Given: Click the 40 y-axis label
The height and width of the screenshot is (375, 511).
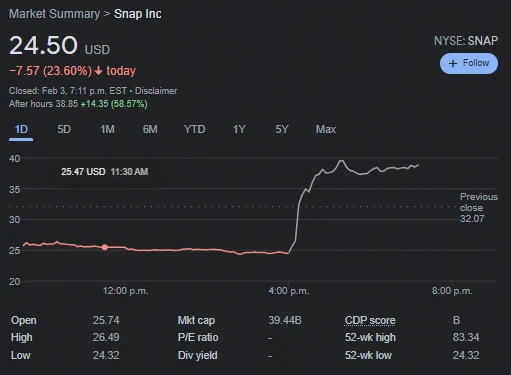Looking at the screenshot, I should (15, 159).
